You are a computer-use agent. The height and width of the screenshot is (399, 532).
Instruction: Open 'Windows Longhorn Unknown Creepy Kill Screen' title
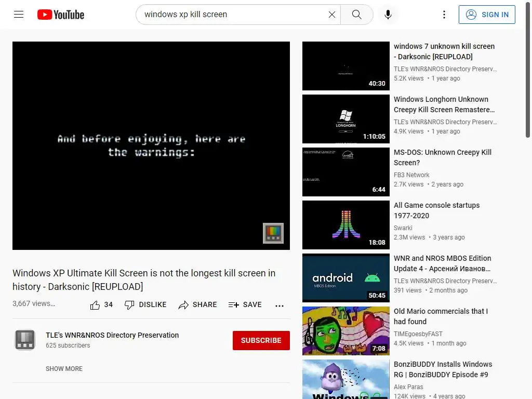click(x=444, y=104)
